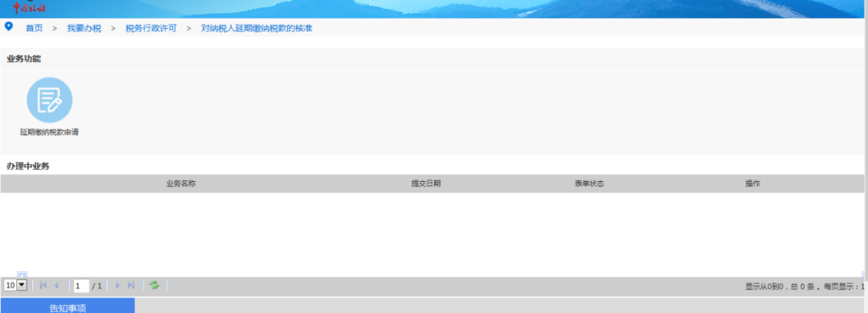Open the 延期缴纳税款申请 function icon
868x313 pixels.
click(49, 100)
